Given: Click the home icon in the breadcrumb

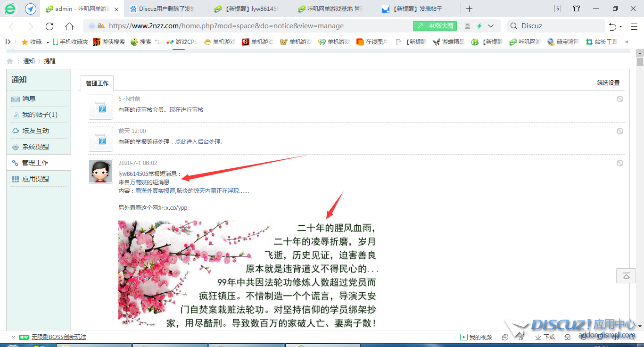Looking at the screenshot, I should 10,61.
